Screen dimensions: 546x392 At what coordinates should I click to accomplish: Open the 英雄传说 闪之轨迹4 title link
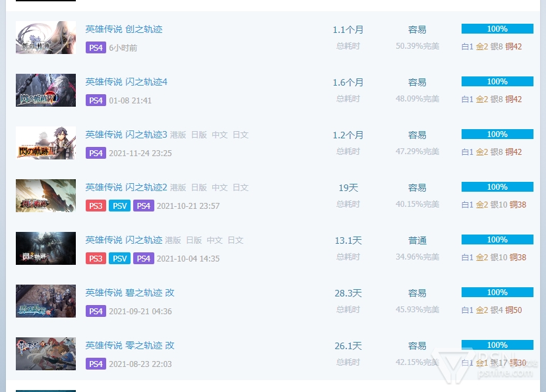pyautogui.click(x=127, y=82)
